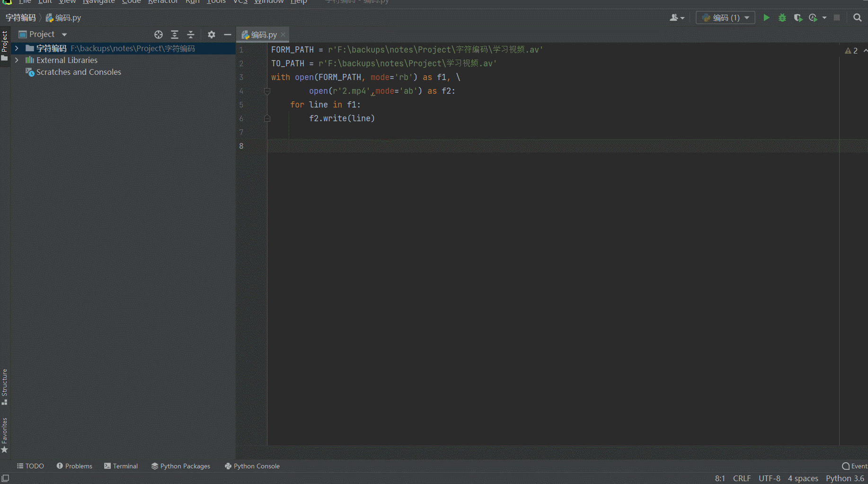Screen dimensions: 868x484
Task: Open the Problems tool window
Action: [x=74, y=466]
